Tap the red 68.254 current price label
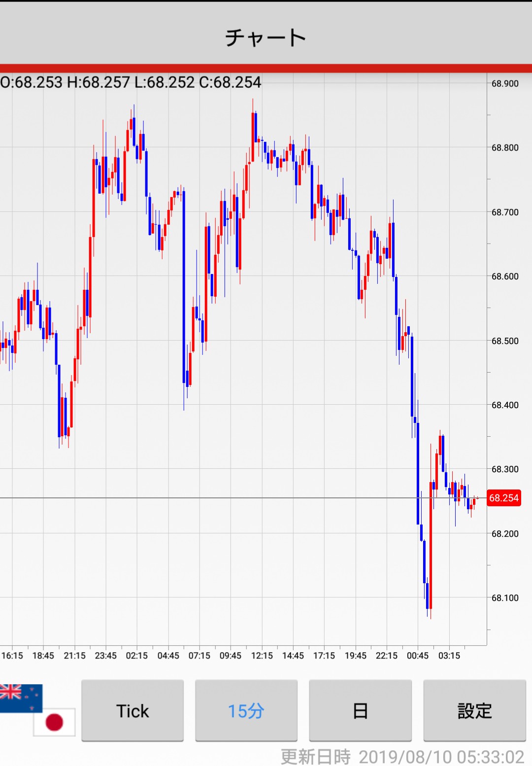 pos(503,498)
